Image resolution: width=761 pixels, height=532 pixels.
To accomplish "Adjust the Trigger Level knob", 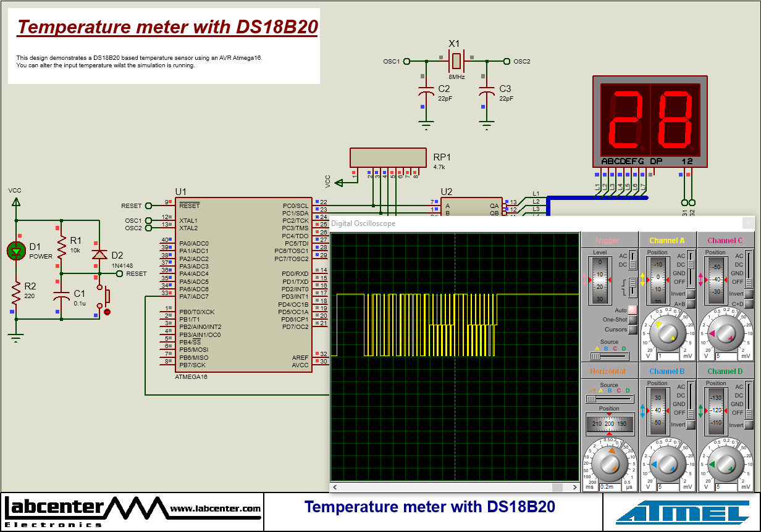I will click(x=599, y=280).
